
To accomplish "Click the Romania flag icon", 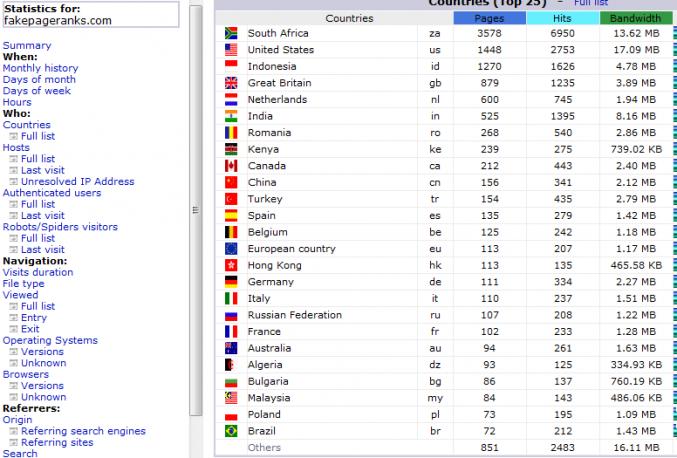I will pyautogui.click(x=231, y=133).
